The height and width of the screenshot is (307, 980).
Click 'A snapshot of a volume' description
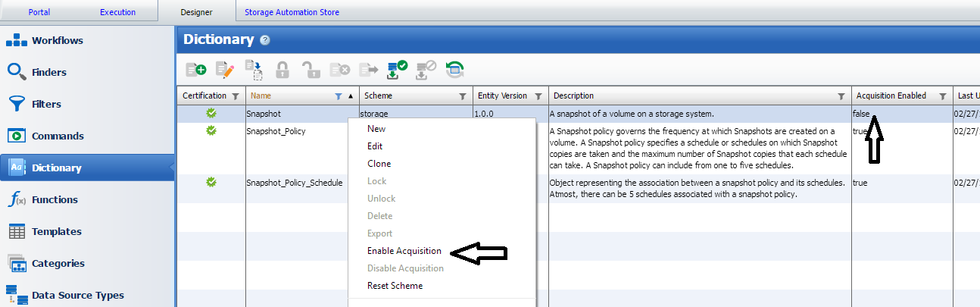pyautogui.click(x=633, y=114)
